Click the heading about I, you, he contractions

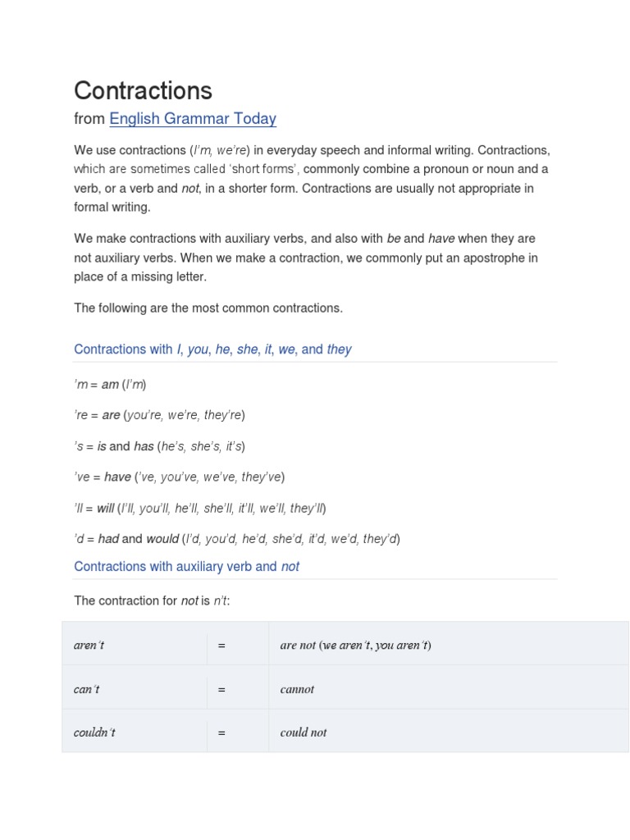click(x=212, y=349)
